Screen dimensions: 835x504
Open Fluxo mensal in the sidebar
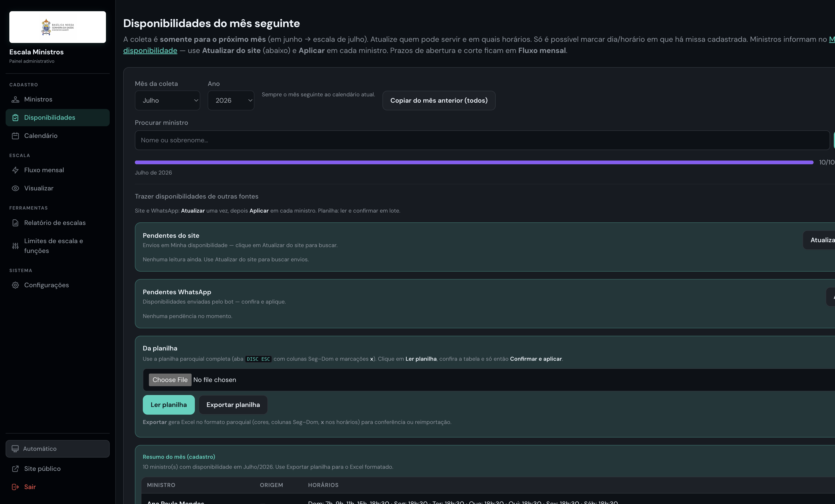tap(58, 170)
